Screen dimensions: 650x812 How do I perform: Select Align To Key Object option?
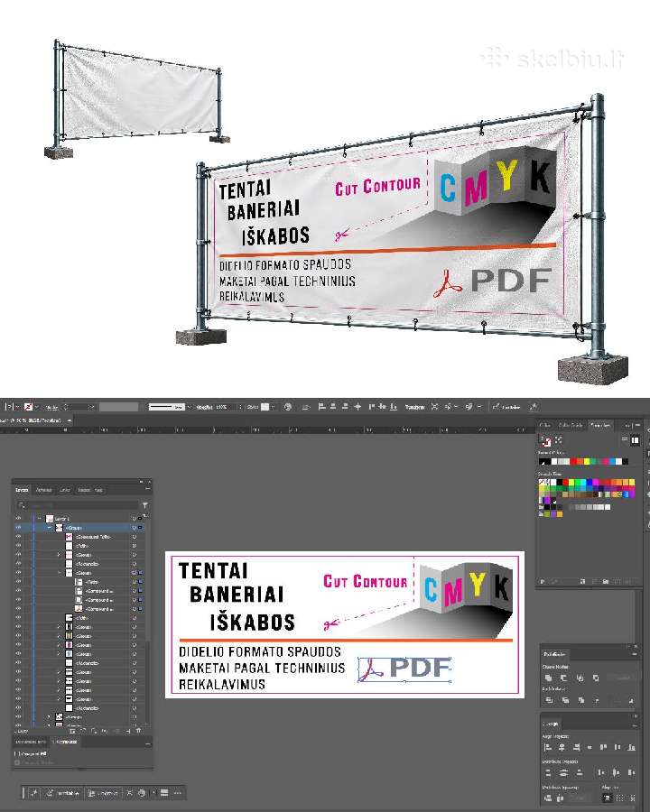[632, 798]
